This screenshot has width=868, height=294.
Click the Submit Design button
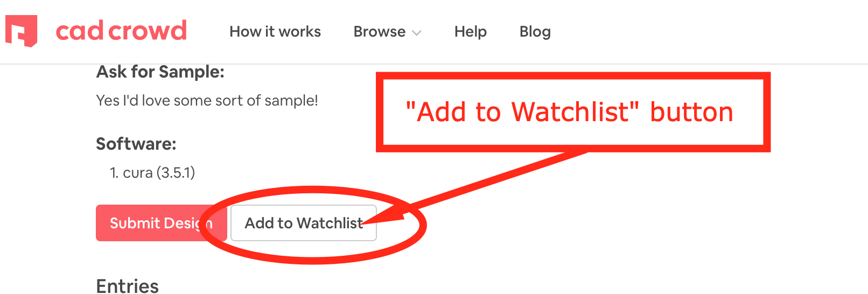pyautogui.click(x=161, y=223)
